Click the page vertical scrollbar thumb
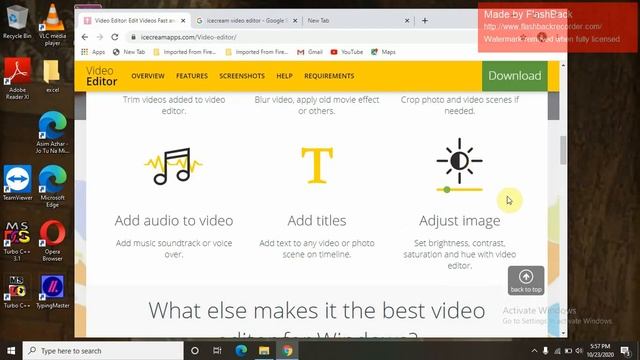This screenshot has height=360, width=640. [564, 150]
